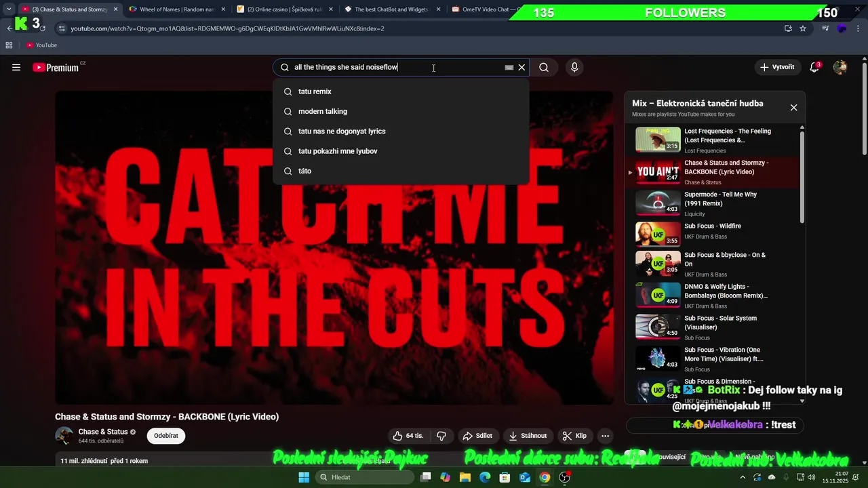This screenshot has width=868, height=488.
Task: Open File Explorer from the taskbar
Action: pyautogui.click(x=465, y=477)
